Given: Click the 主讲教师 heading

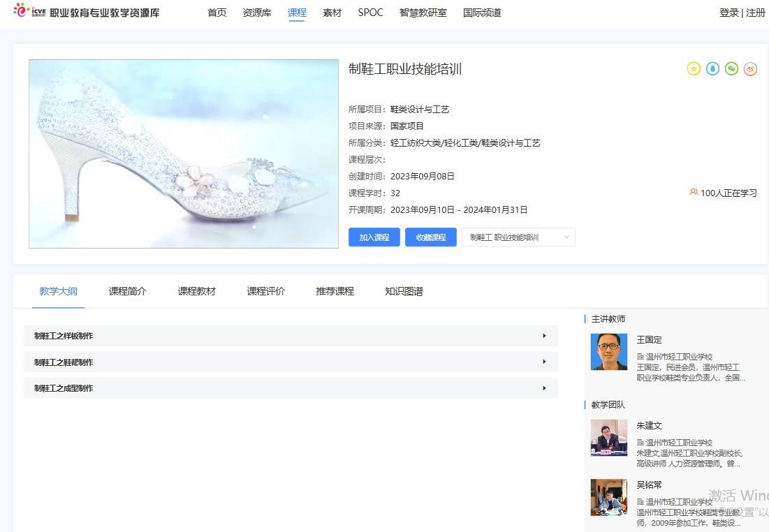Looking at the screenshot, I should [608, 318].
